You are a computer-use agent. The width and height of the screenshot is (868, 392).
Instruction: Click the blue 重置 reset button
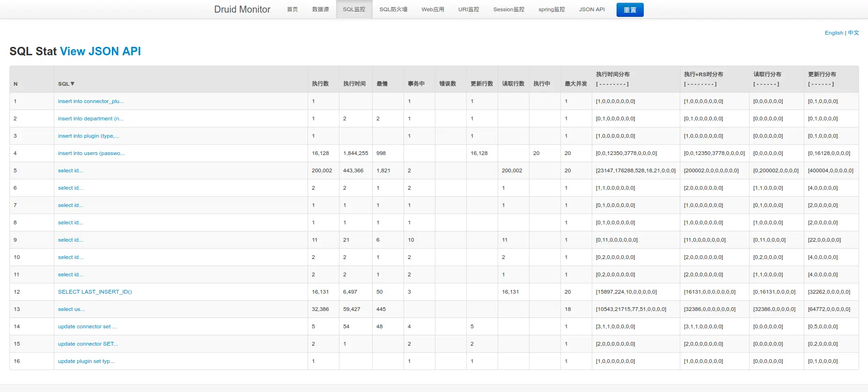(x=630, y=10)
